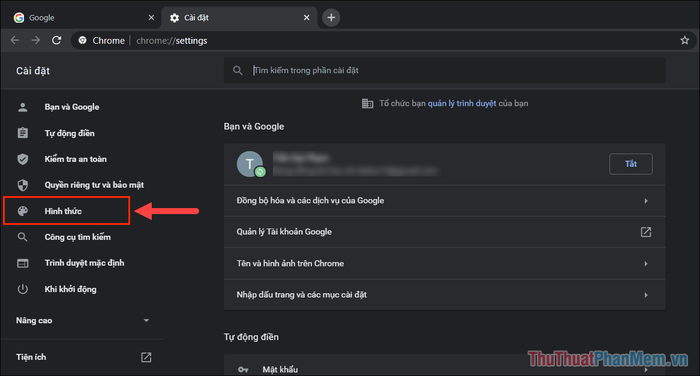Screen dimensions: 700x376
Task: Open Nhập dấu trang và các mục cài đặt
Action: coord(445,295)
